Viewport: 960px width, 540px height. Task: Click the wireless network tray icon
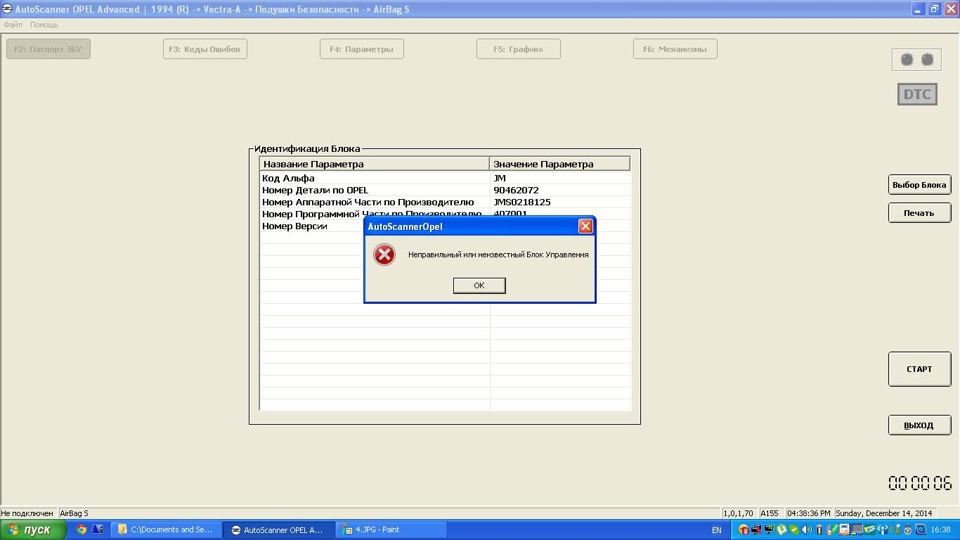(x=882, y=530)
